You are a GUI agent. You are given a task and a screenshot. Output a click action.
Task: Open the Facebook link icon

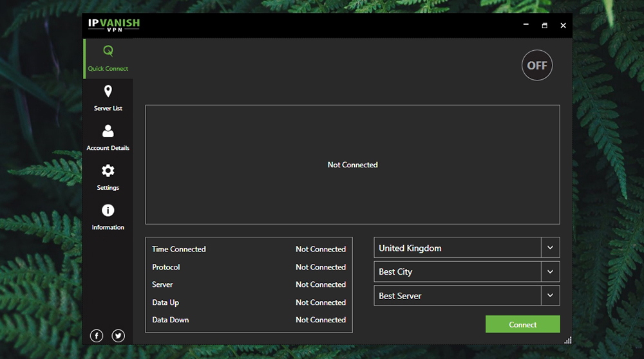pos(97,336)
